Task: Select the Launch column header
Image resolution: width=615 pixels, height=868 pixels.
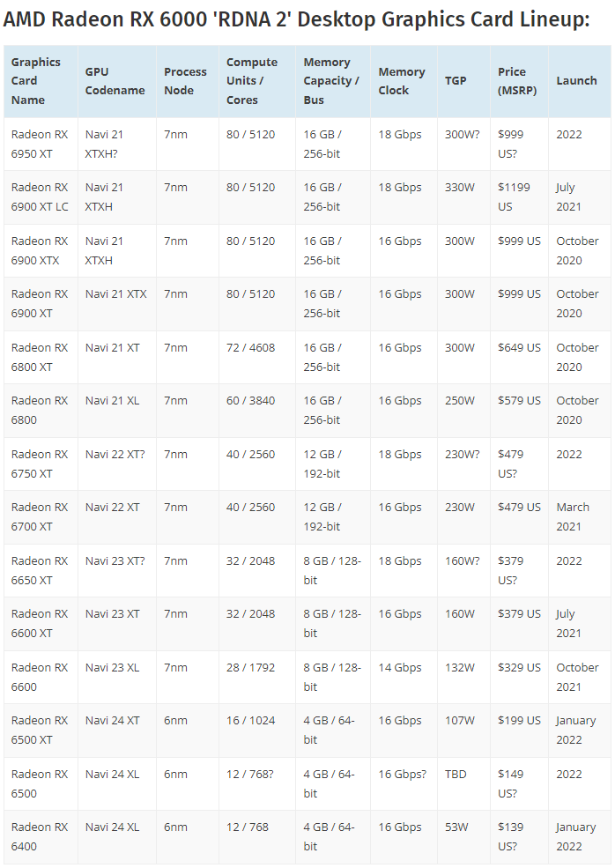Action: click(576, 81)
